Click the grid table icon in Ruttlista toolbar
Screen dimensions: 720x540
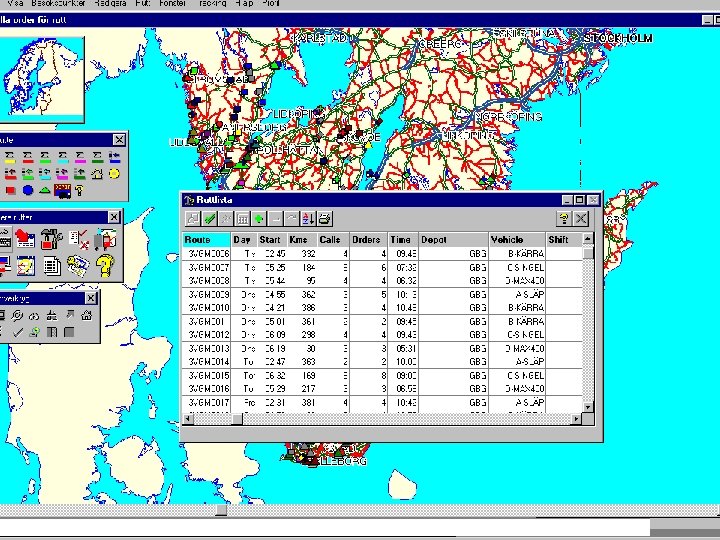click(242, 218)
